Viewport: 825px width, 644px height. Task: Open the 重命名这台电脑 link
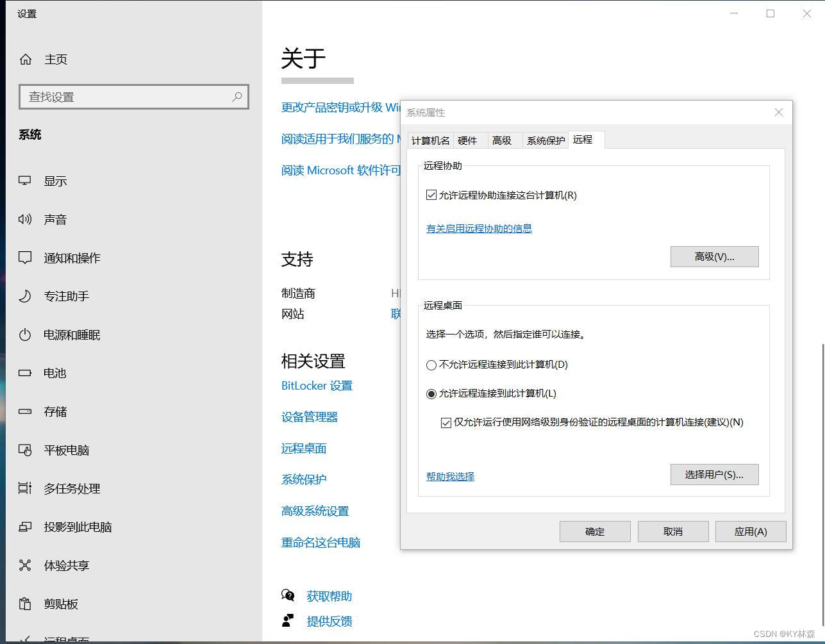click(321, 542)
